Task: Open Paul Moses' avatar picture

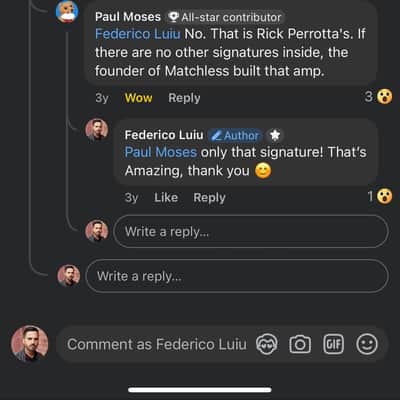Action: tap(67, 11)
